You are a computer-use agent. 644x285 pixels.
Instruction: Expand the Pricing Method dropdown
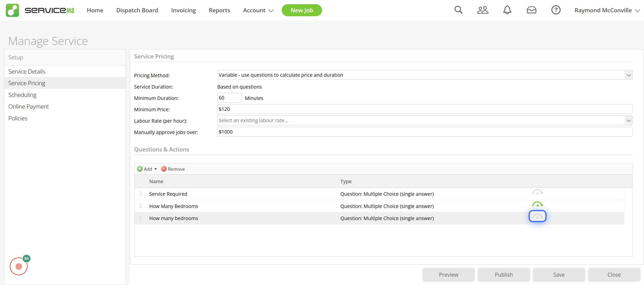[x=628, y=75]
